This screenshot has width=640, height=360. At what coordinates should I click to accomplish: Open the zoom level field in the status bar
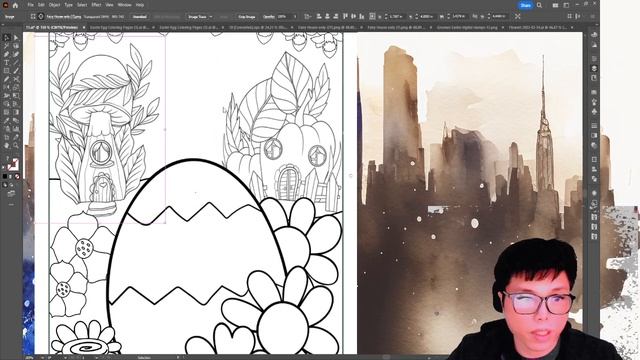tap(29, 358)
